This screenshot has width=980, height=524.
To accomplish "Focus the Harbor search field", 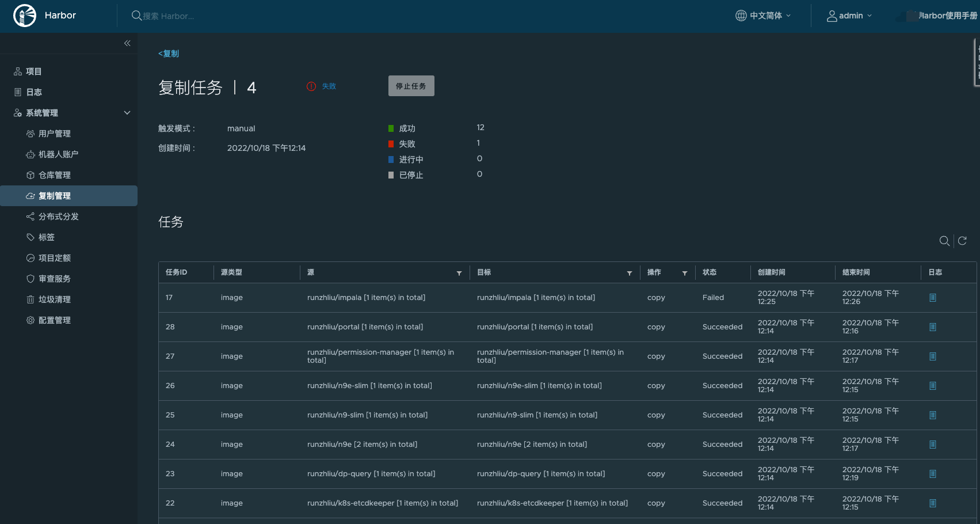I will tap(173, 16).
